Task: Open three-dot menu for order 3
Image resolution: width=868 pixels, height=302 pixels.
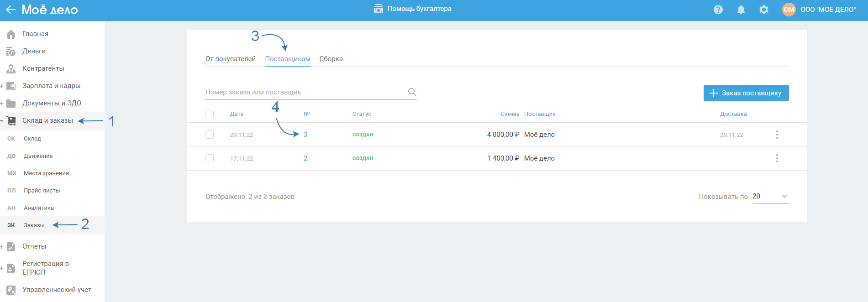Action: (x=777, y=135)
